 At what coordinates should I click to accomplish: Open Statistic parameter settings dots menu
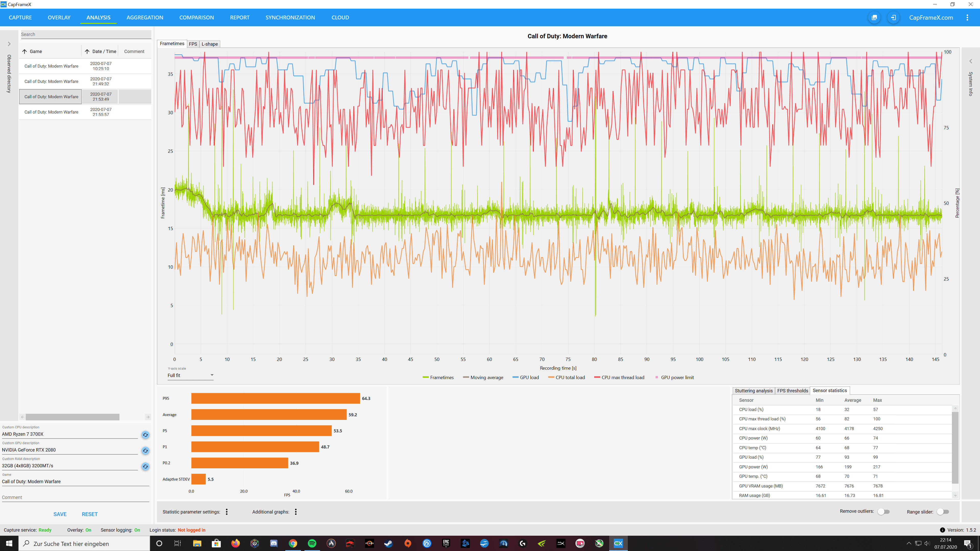click(x=227, y=512)
